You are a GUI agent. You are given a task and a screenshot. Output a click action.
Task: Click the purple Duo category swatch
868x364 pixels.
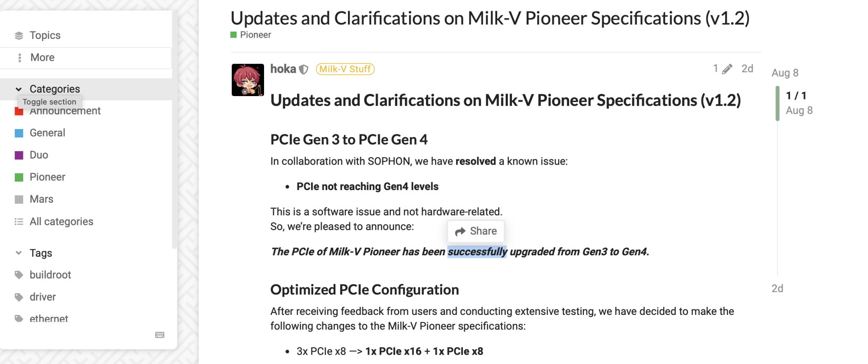coord(19,155)
